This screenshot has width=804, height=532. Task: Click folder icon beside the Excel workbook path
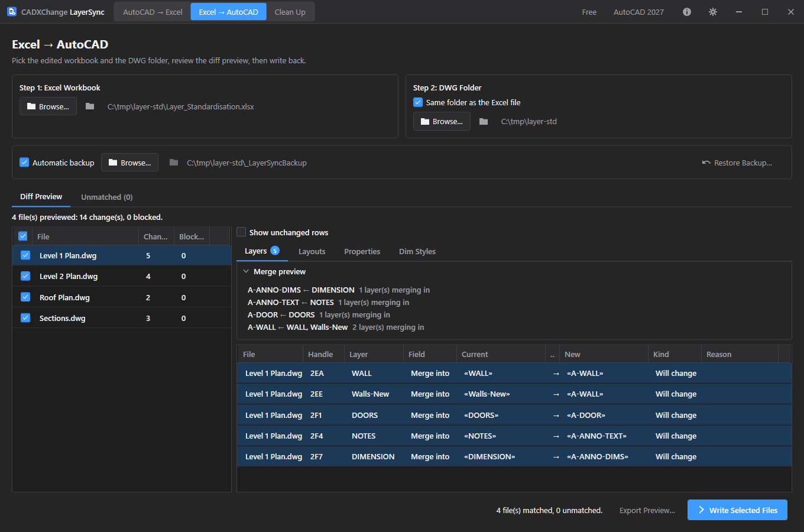[x=90, y=106]
